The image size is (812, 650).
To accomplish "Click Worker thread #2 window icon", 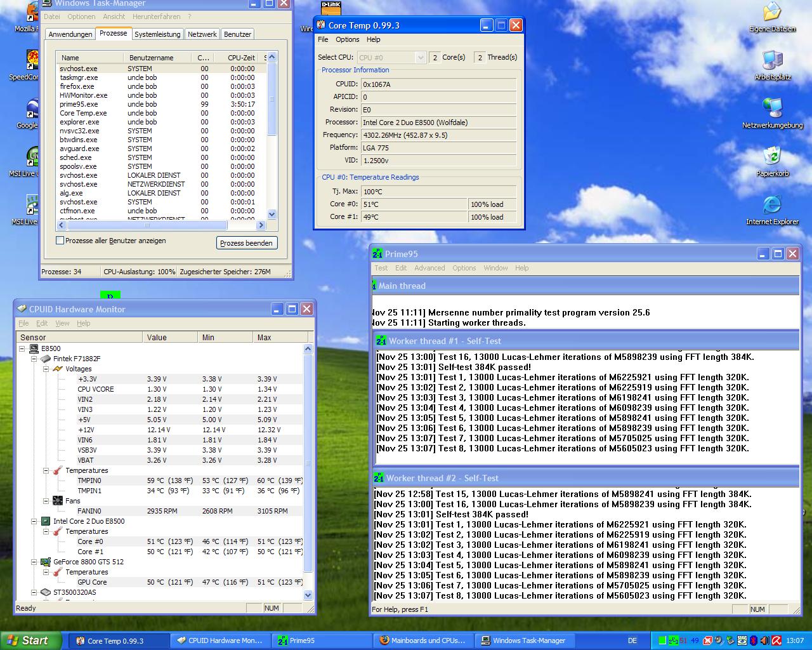I will pos(379,478).
